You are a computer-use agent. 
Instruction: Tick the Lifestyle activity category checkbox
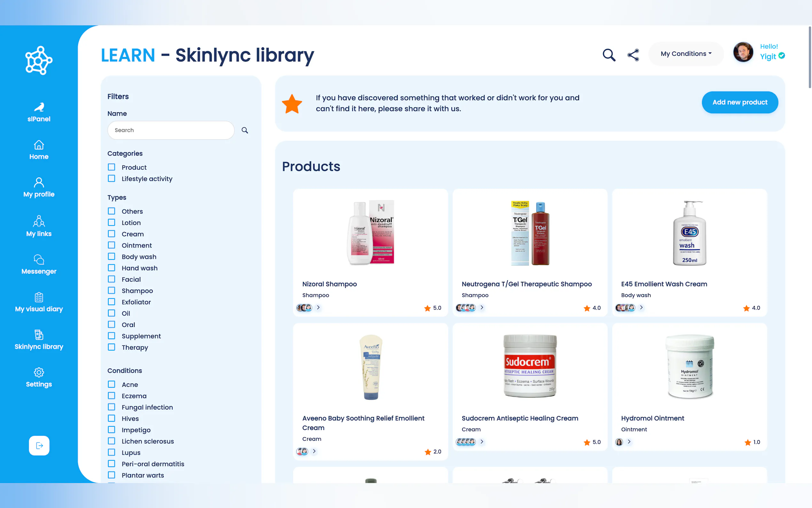click(x=112, y=179)
